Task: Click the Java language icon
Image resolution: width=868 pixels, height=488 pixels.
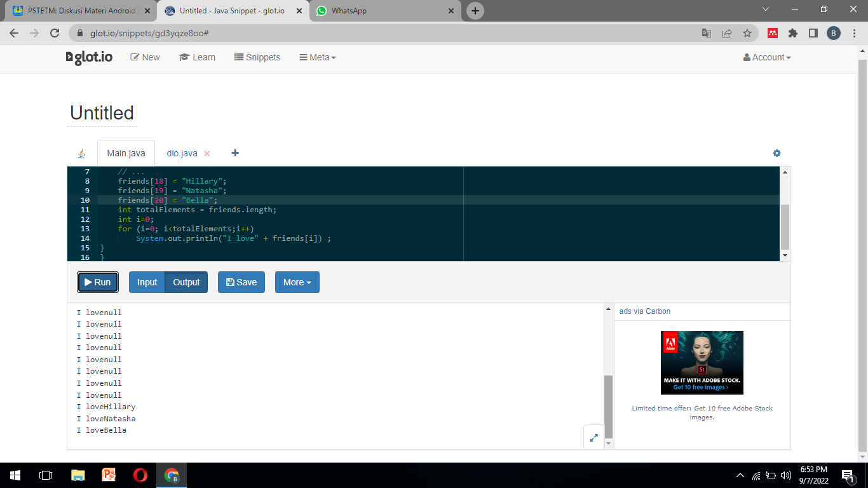Action: coord(81,154)
